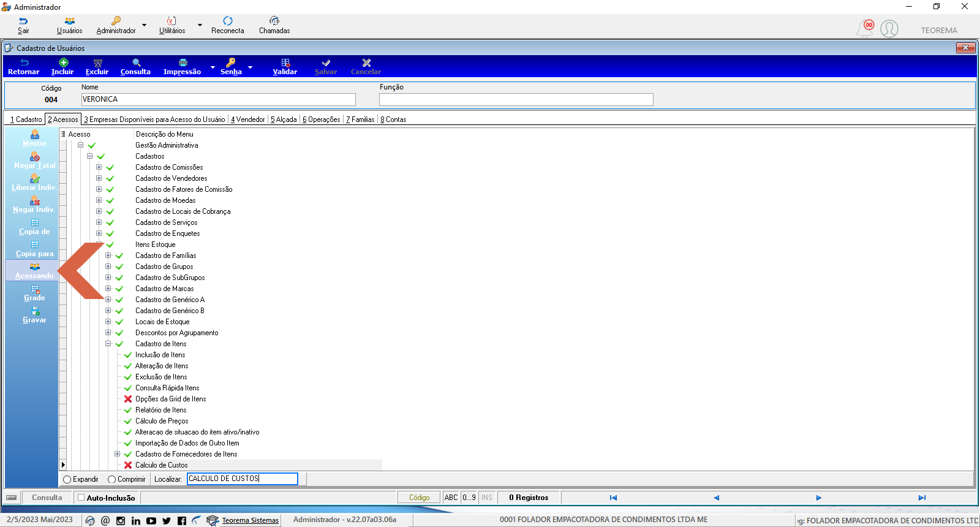This screenshot has width=980, height=527.
Task: Toggle the Auto-Inclusão checkbox
Action: 81,498
